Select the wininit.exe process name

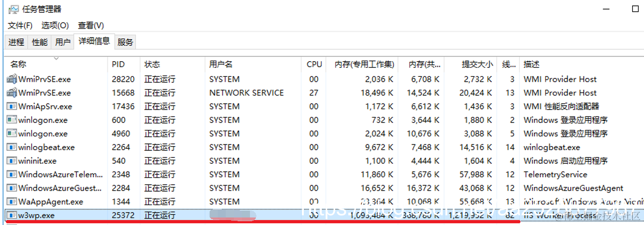click(x=38, y=161)
